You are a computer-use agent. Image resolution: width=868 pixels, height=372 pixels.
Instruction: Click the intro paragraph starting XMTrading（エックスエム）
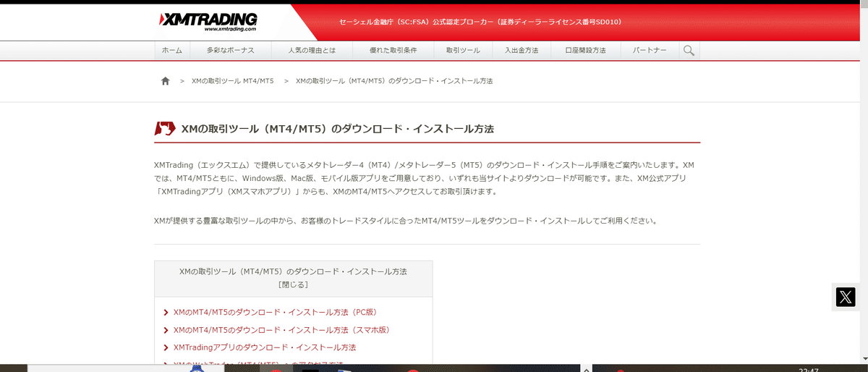coord(425,178)
